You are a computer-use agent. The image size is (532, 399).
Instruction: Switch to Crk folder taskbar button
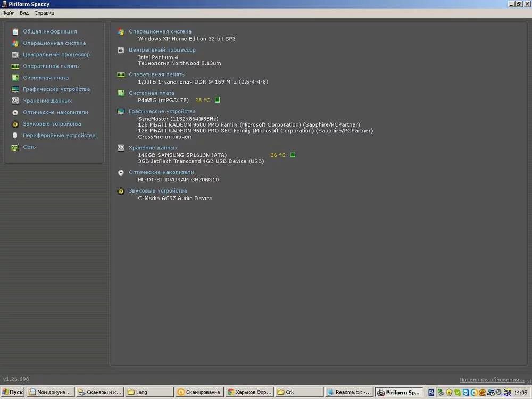[x=299, y=393]
